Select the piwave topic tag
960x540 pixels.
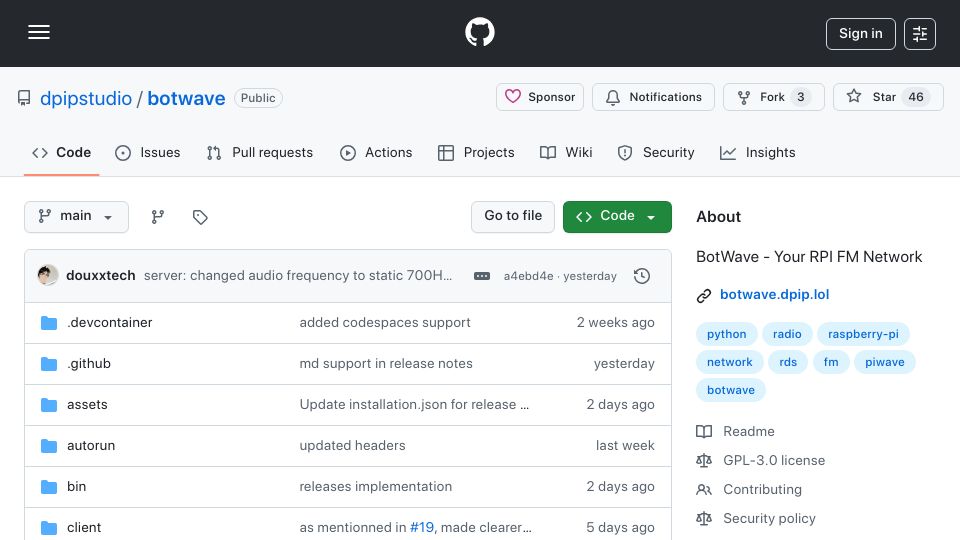pos(885,362)
